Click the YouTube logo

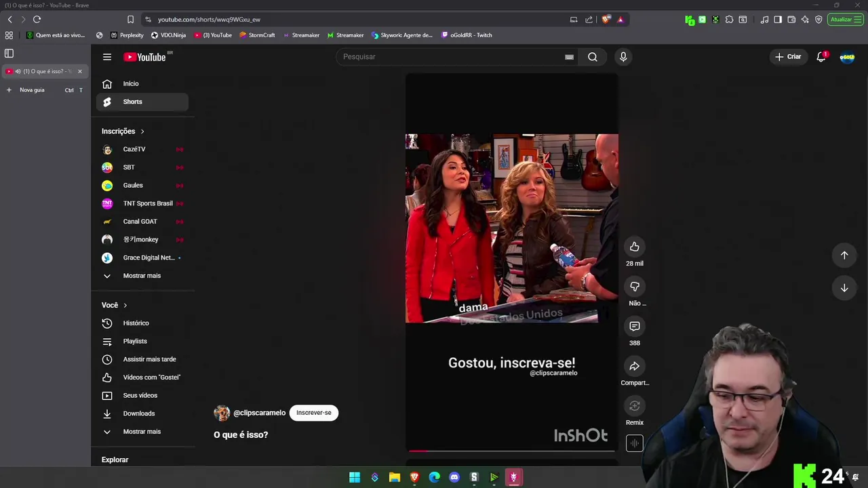[x=145, y=57]
